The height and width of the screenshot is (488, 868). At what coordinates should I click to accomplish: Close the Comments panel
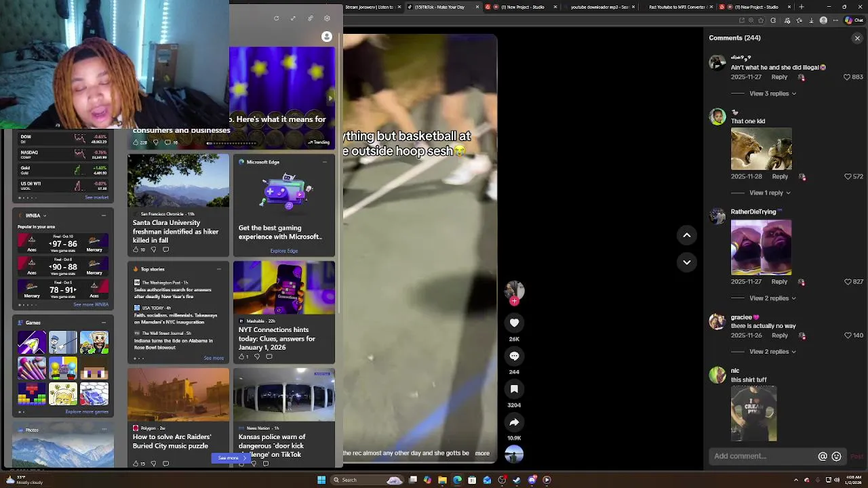tap(857, 38)
